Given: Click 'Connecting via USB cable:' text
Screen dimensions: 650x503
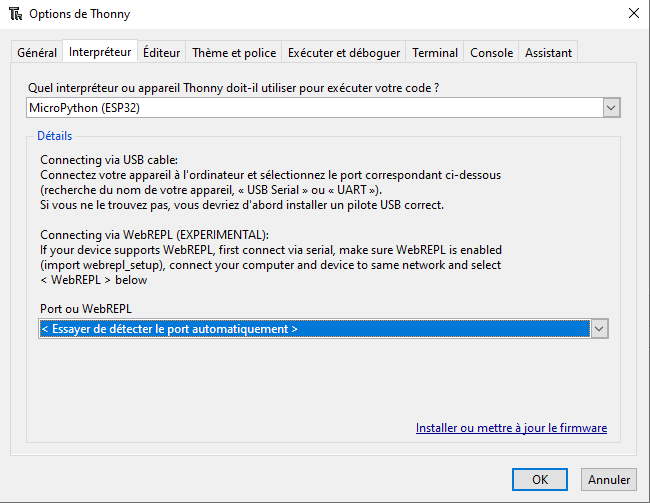Looking at the screenshot, I should (109, 160).
